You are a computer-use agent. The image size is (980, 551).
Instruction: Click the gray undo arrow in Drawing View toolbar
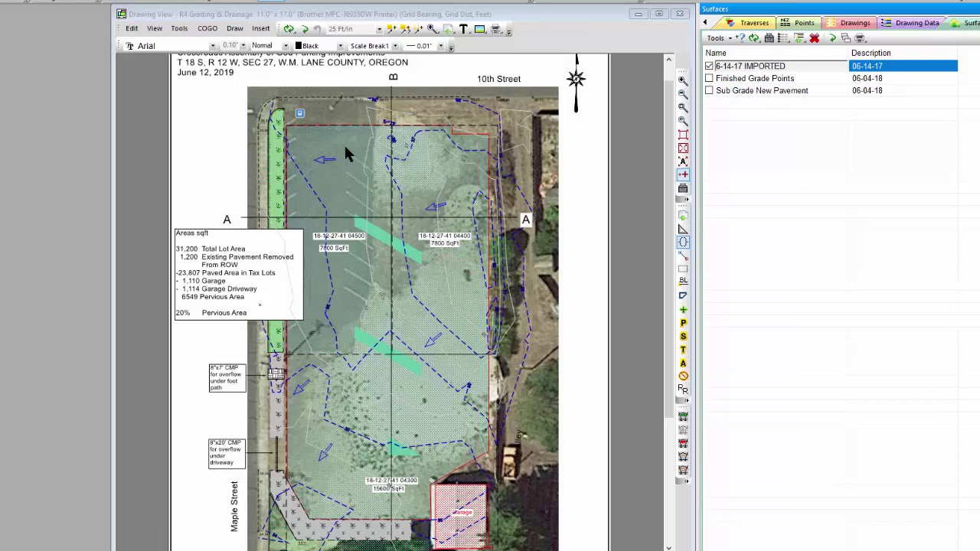[317, 29]
